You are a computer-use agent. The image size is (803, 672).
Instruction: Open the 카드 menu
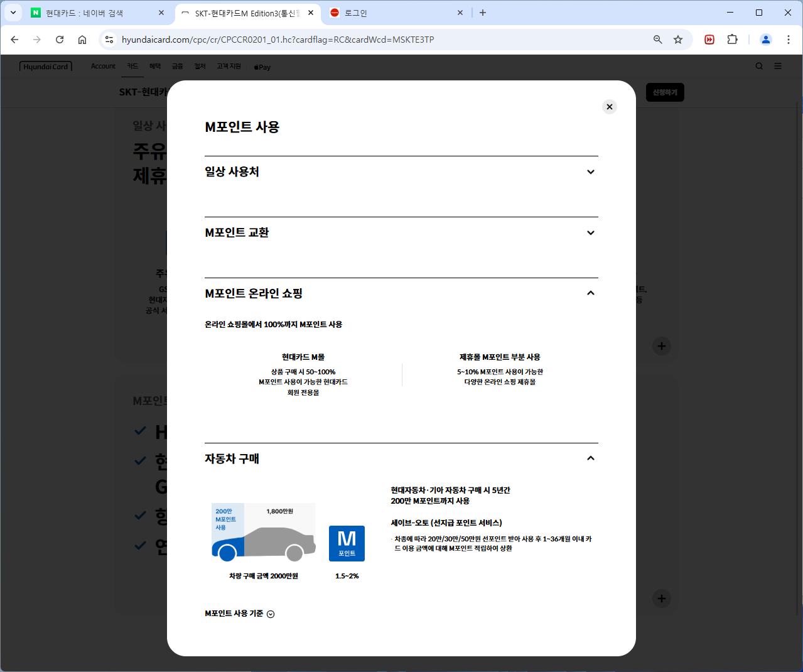pos(132,66)
